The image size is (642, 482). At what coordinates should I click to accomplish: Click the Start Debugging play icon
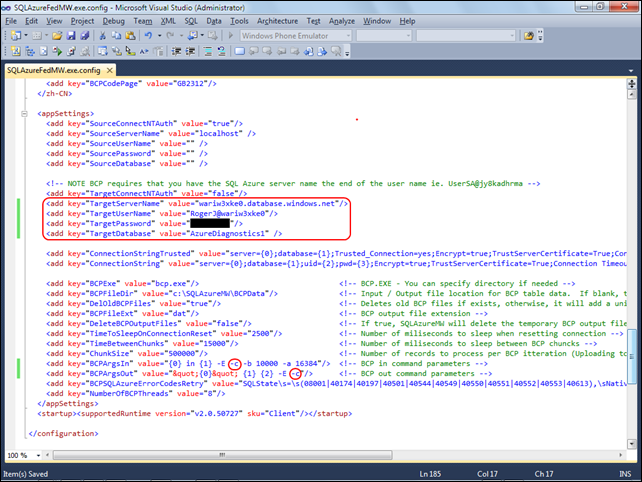(231, 36)
